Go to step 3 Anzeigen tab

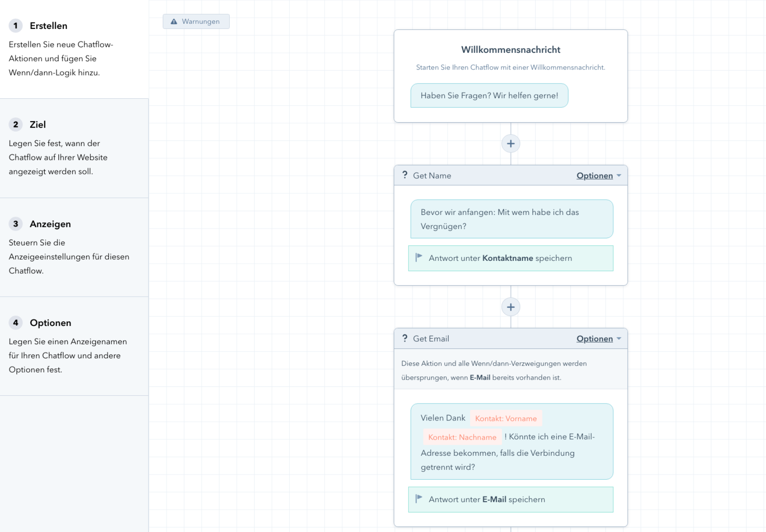(x=74, y=247)
